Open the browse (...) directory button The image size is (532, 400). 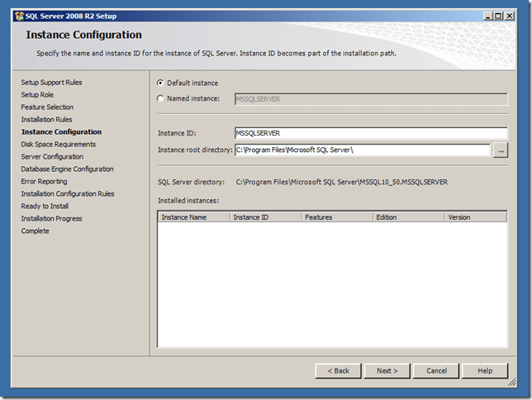pyautogui.click(x=500, y=150)
